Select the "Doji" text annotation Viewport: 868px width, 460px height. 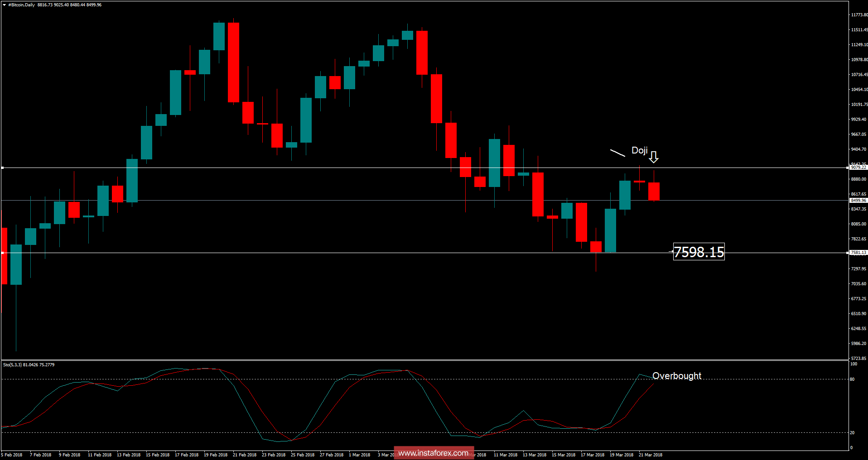[639, 150]
